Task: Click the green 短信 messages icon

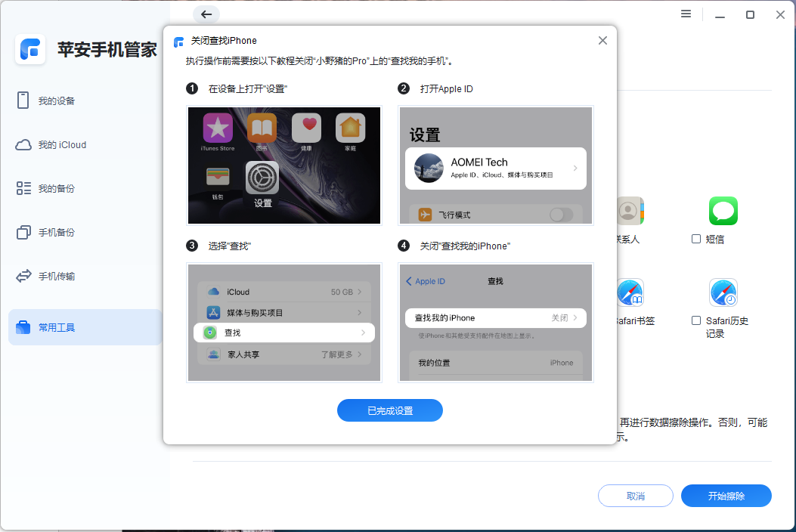Action: tap(723, 210)
